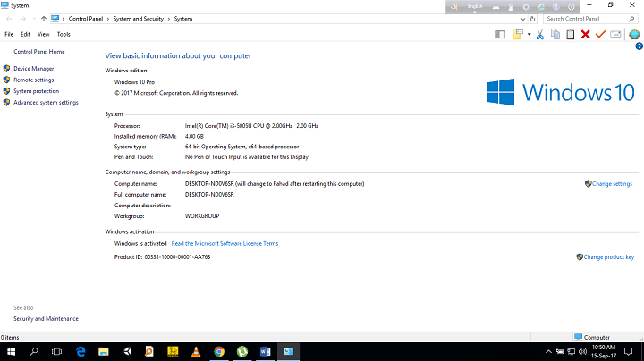Viewport: 644px width, 361px height.
Task: Click the volume speaker tray icon
Action: (582, 351)
